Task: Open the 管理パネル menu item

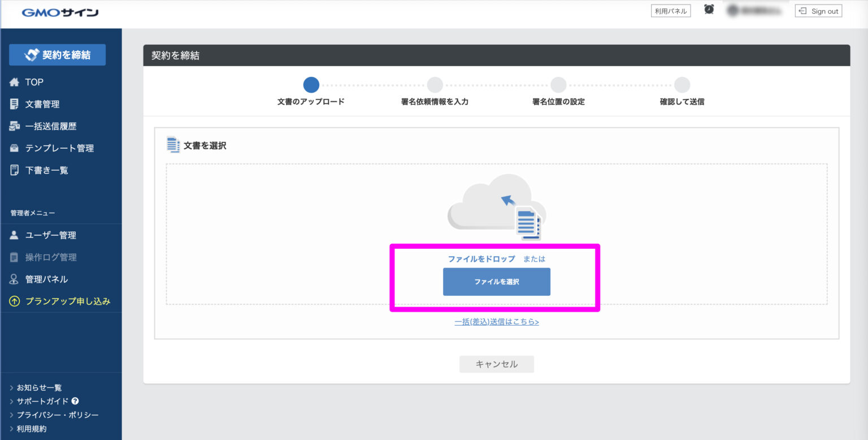Action: coord(46,279)
